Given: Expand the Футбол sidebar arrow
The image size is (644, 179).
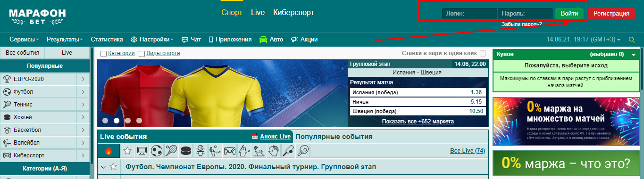Looking at the screenshot, I should 83,91.
